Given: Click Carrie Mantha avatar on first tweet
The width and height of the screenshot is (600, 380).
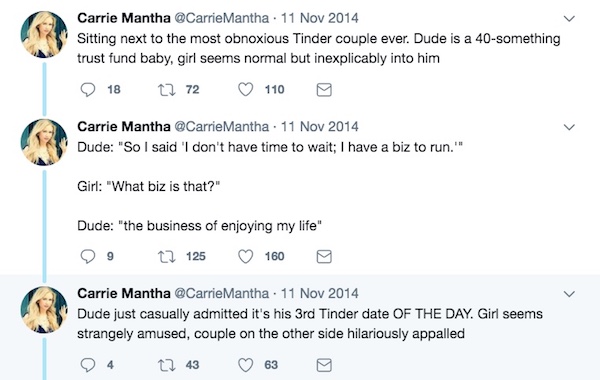Looking at the screenshot, I should (x=44, y=34).
